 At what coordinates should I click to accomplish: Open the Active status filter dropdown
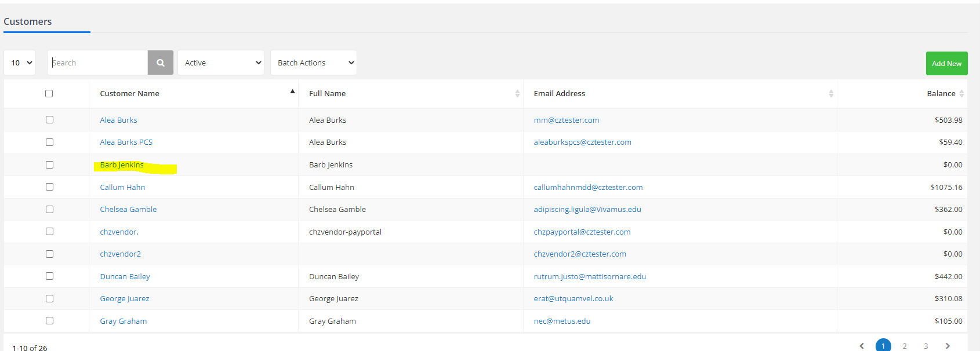[221, 63]
